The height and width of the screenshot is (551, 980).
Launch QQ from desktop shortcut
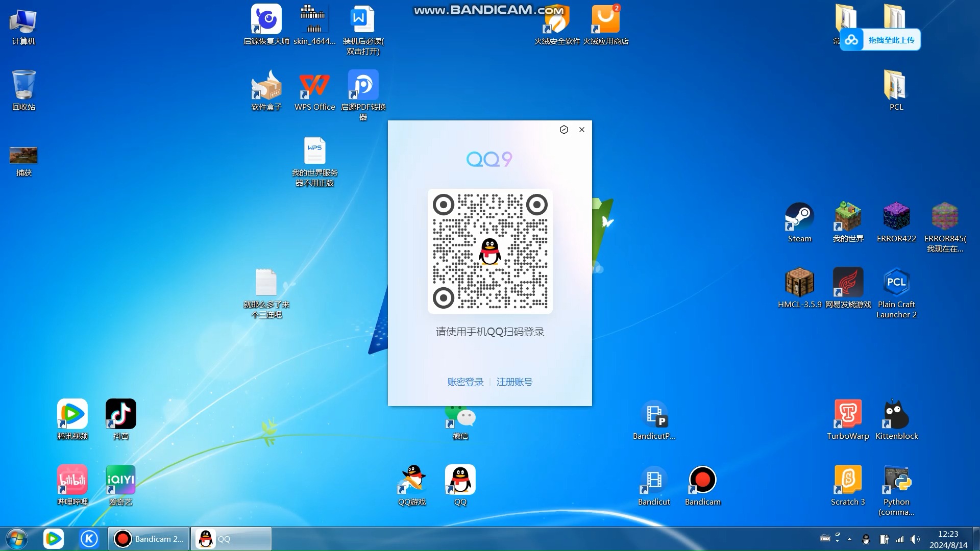460,485
